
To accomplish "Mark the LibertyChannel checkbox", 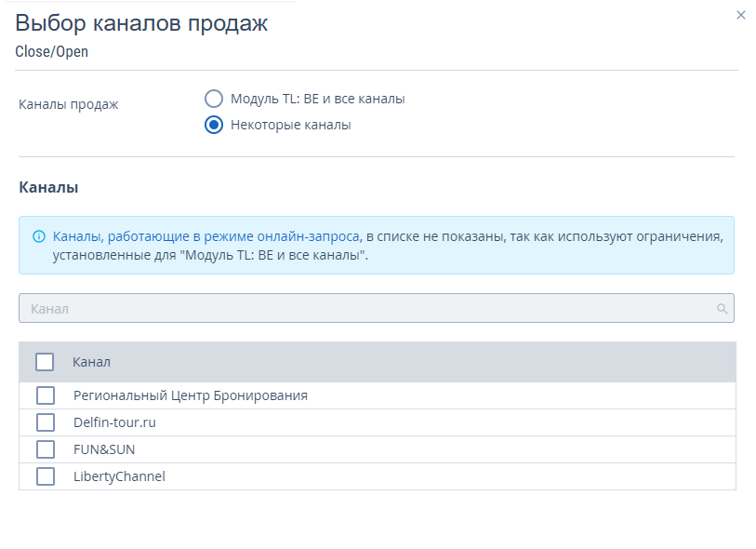I will [x=46, y=476].
